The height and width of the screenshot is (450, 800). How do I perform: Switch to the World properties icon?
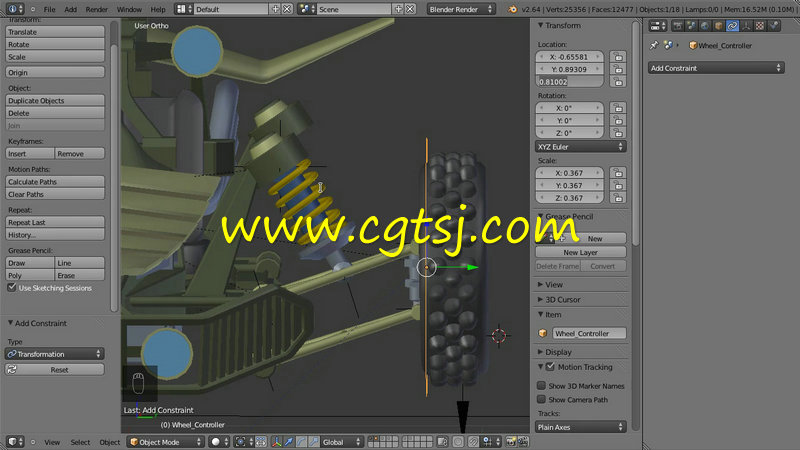pos(704,26)
